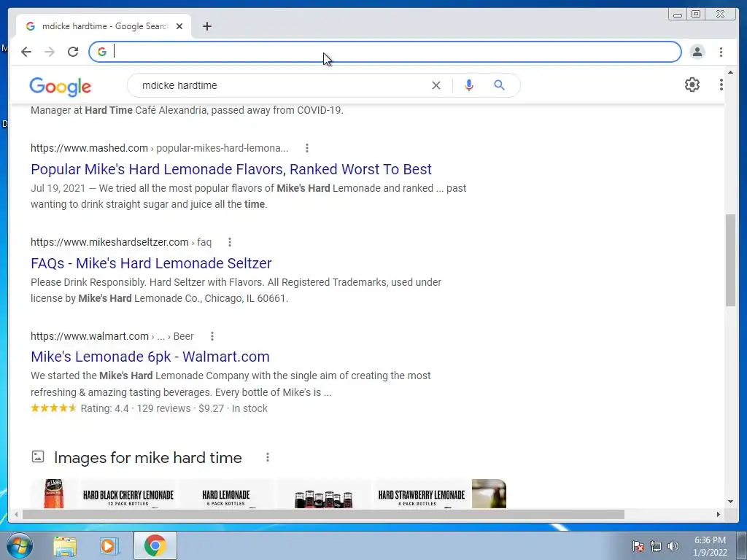Open the 'Hard Lemonade' 6 pack image thumbnail
Image resolution: width=747 pixels, height=560 pixels.
pyautogui.click(x=226, y=495)
